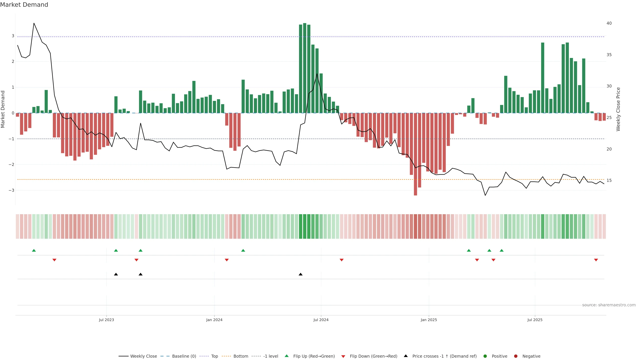Click the first green flip-up marker
644x362 pixels.
point(34,251)
